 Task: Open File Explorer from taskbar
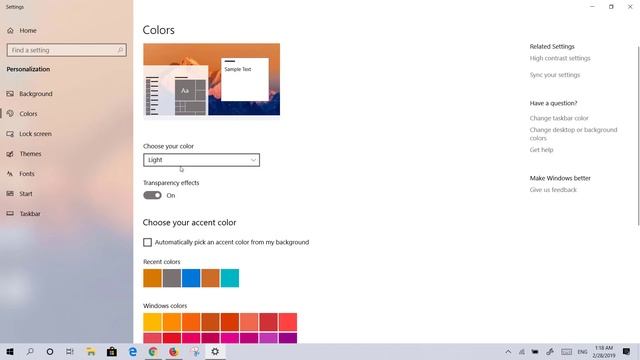(x=91, y=351)
